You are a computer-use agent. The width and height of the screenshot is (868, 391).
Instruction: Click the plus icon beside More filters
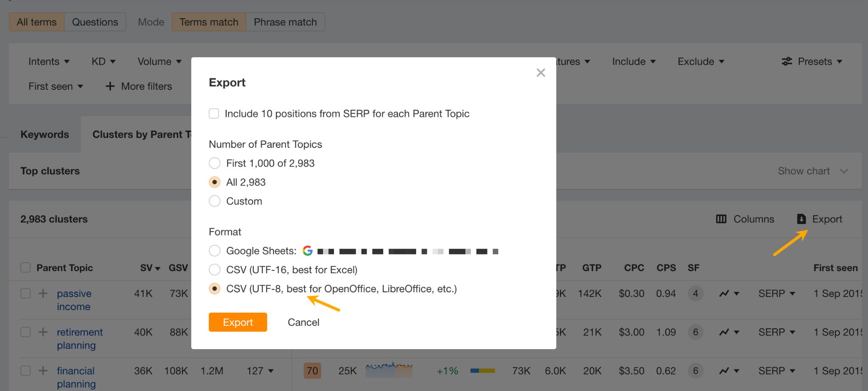click(x=110, y=86)
